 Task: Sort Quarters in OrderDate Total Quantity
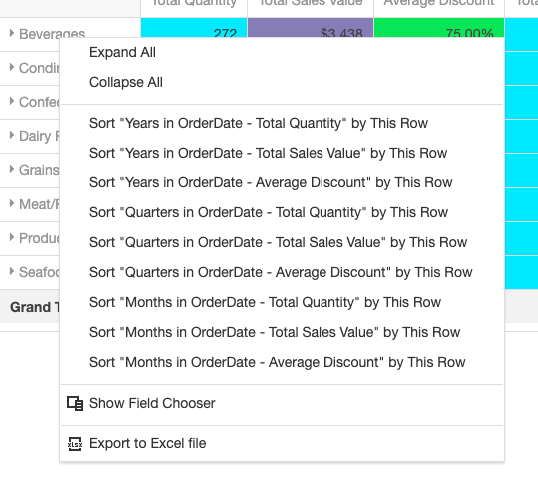pos(282,212)
